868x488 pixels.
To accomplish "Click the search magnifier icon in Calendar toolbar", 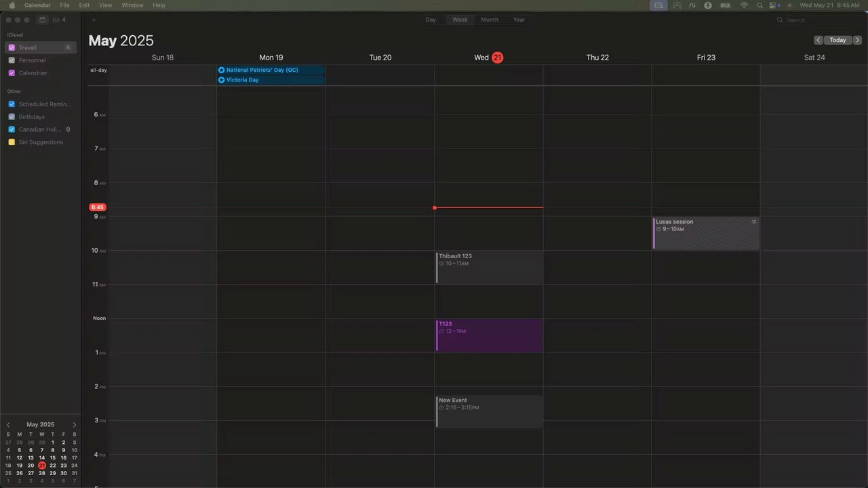I will click(x=781, y=20).
